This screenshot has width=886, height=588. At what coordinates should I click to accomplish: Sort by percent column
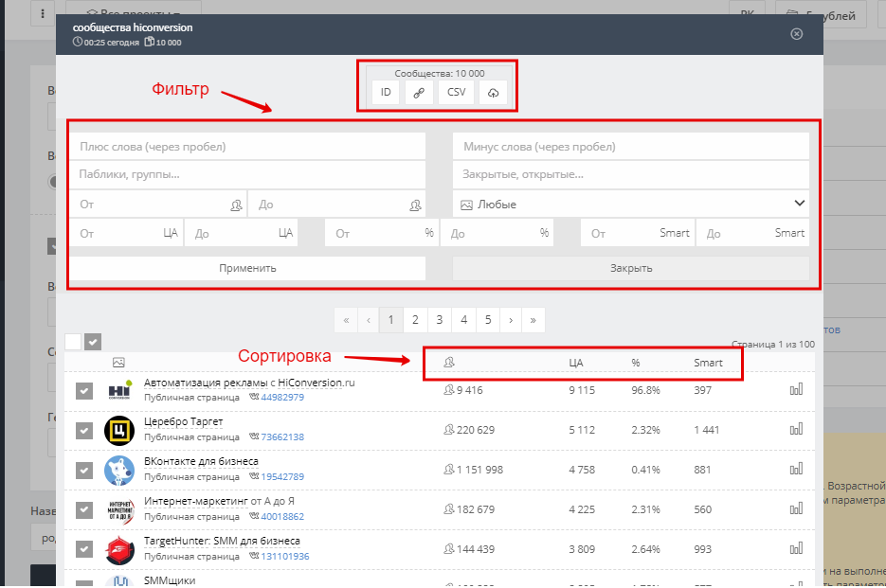pos(636,363)
